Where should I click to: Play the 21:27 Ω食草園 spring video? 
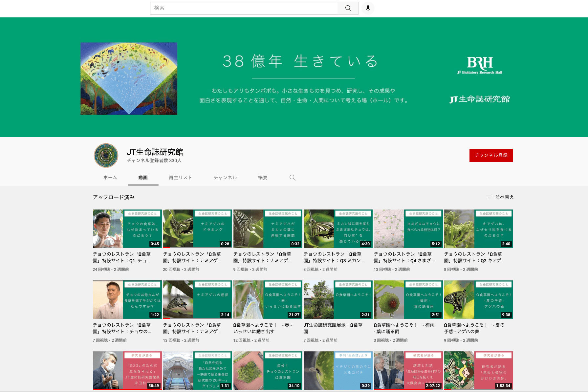(x=268, y=300)
